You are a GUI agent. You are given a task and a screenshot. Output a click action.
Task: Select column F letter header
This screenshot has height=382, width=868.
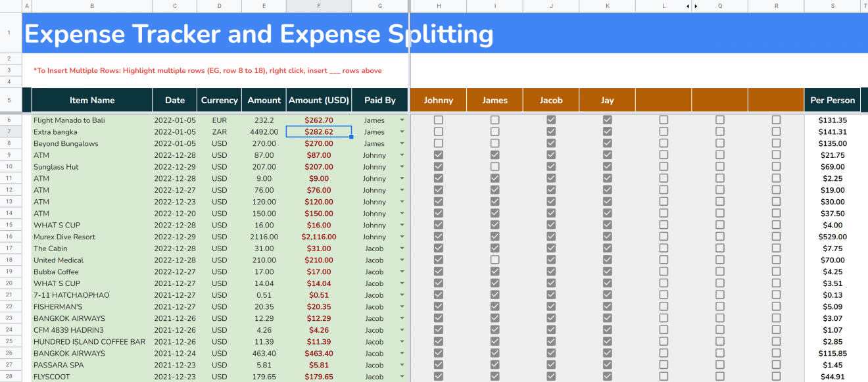[319, 6]
